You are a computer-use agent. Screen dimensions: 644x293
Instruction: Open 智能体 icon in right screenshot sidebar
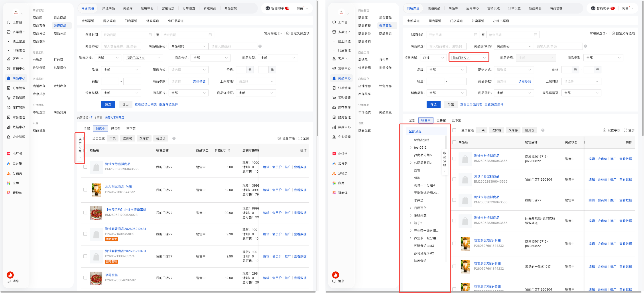334,193
